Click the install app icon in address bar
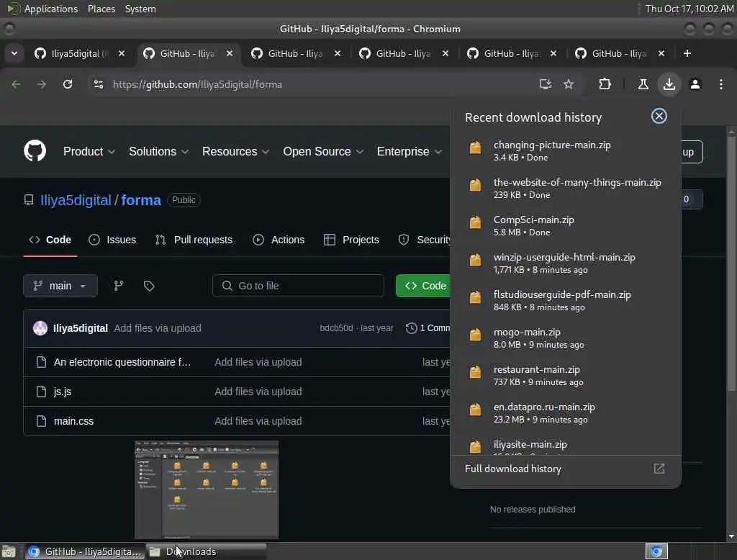 tap(546, 84)
